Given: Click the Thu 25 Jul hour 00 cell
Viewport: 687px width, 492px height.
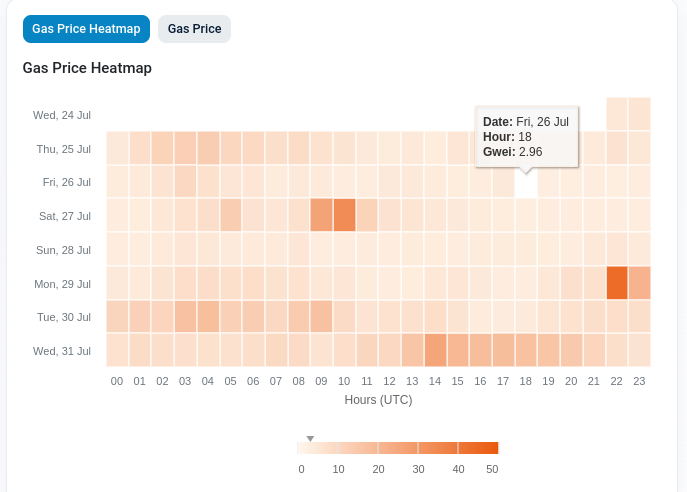Looking at the screenshot, I should pos(117,148).
